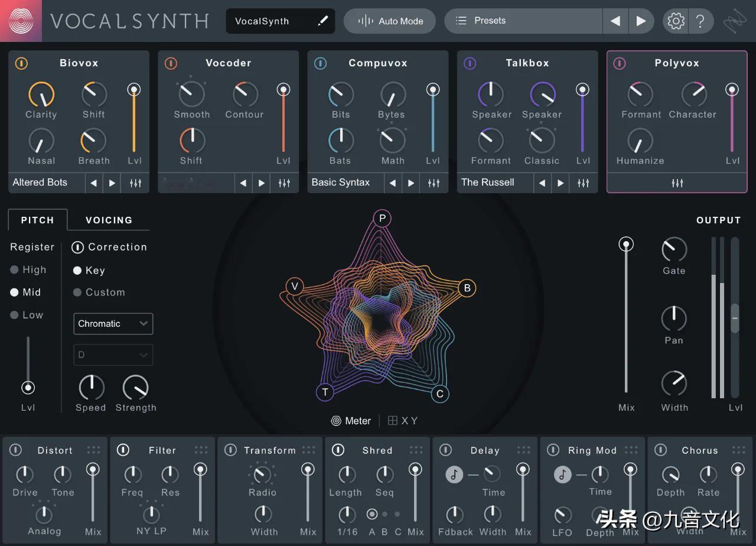Select Shred pattern A
This screenshot has width=756, height=546.
[372, 514]
